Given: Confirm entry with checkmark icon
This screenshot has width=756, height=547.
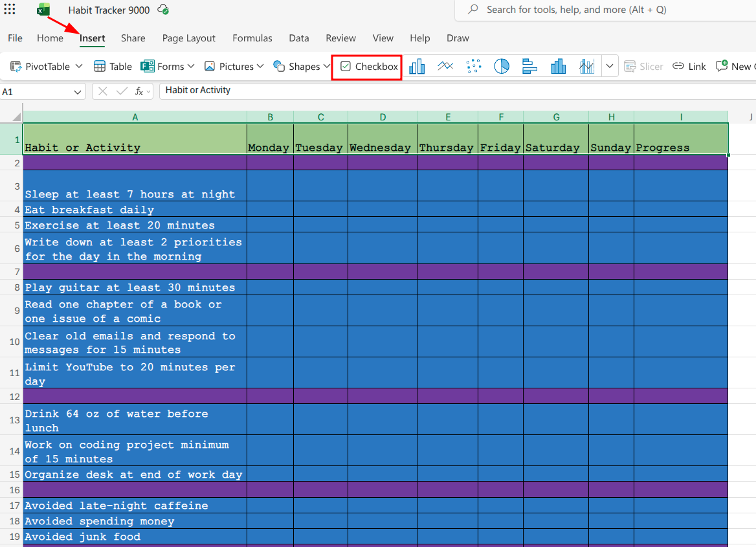Looking at the screenshot, I should 122,91.
